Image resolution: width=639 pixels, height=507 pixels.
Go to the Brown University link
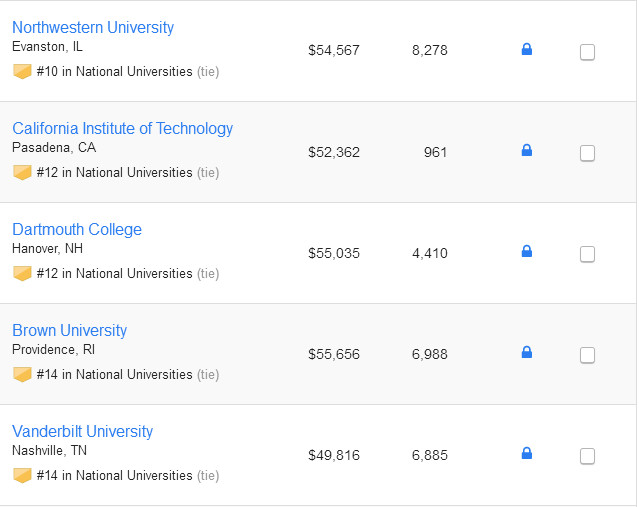pyautogui.click(x=70, y=331)
